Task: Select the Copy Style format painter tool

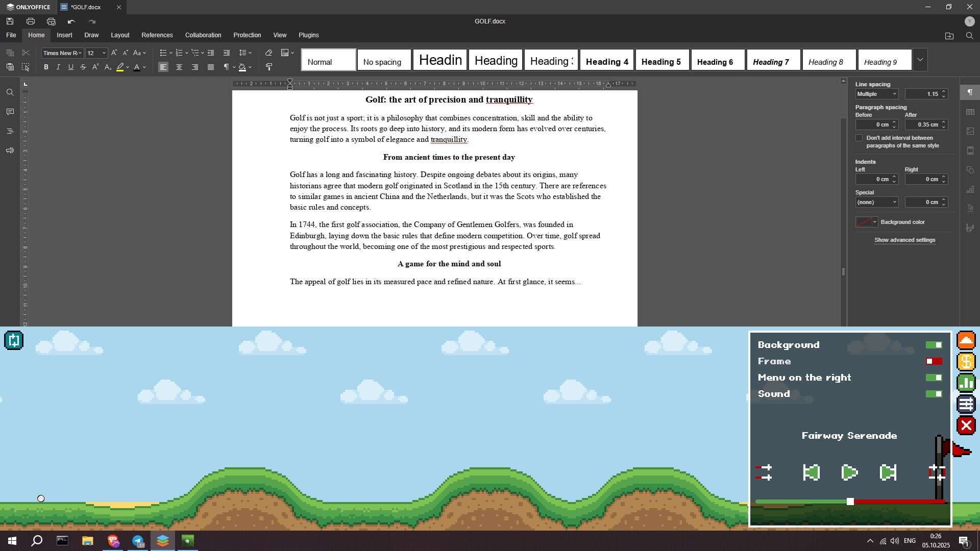Action: pos(269,66)
